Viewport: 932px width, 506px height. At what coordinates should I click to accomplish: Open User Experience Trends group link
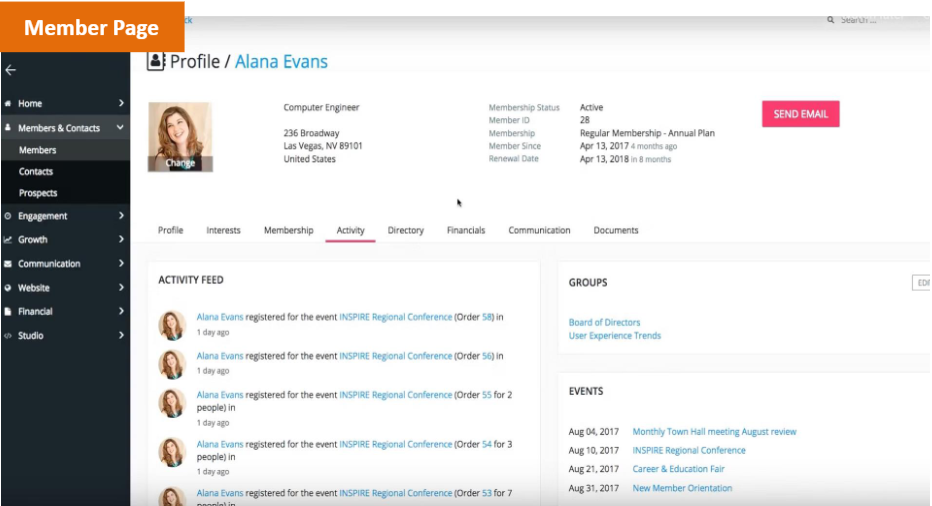615,336
